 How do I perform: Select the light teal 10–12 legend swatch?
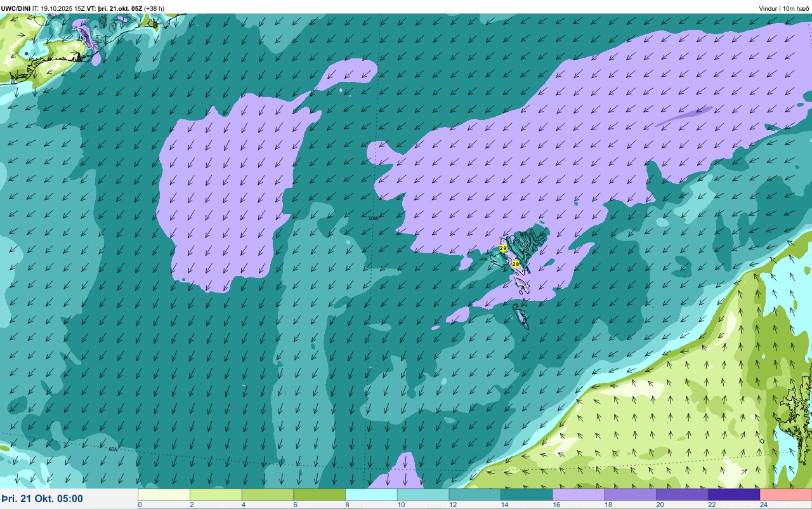(x=423, y=494)
